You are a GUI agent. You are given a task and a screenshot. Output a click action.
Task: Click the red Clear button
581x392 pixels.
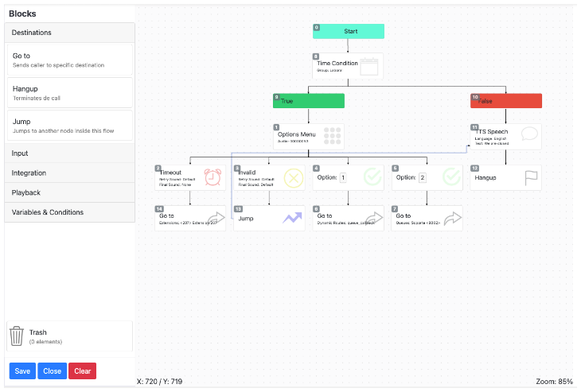(x=82, y=371)
